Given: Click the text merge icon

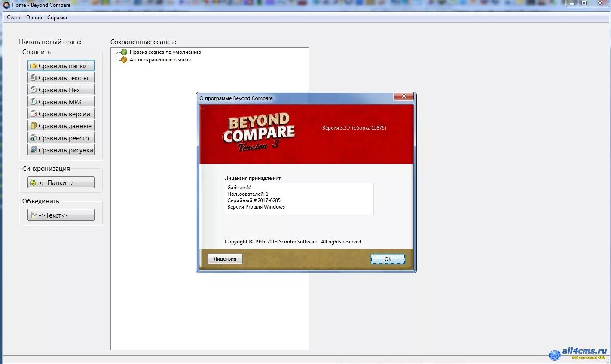Looking at the screenshot, I should coord(34,215).
